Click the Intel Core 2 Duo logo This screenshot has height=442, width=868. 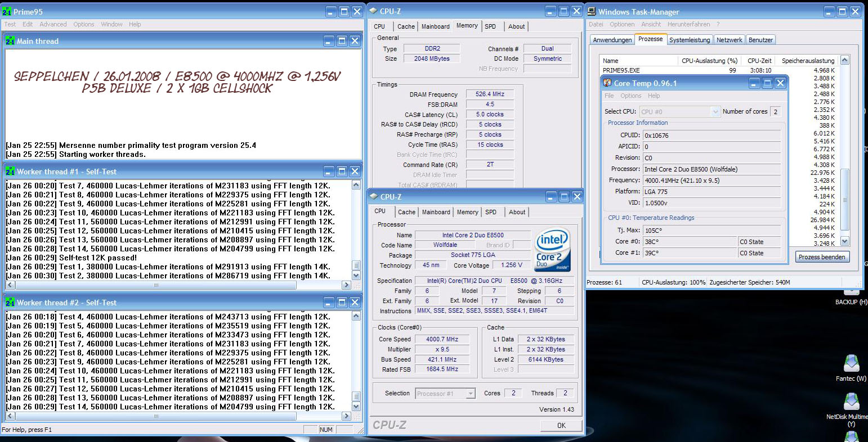552,249
